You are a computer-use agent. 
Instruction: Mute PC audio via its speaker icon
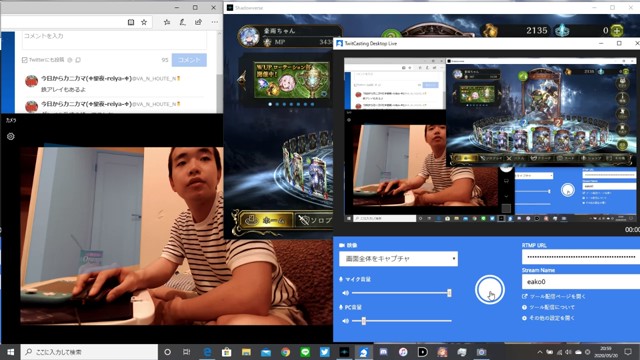pyautogui.click(x=345, y=321)
